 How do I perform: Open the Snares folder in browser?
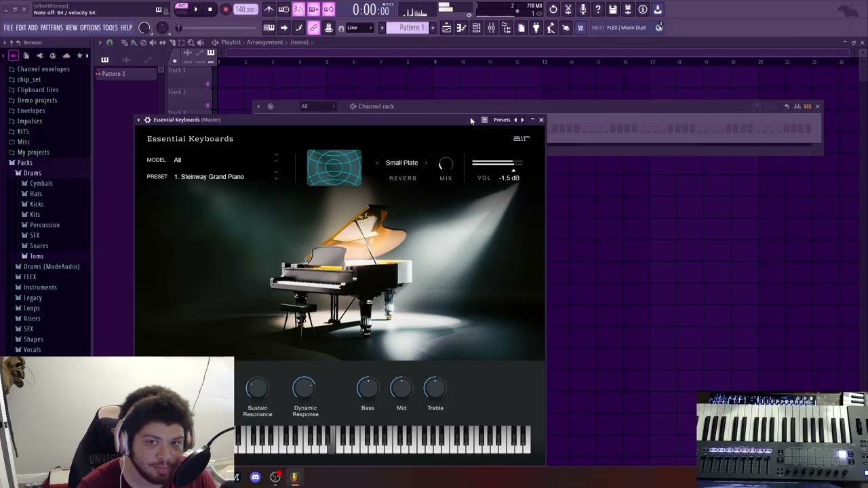(39, 245)
